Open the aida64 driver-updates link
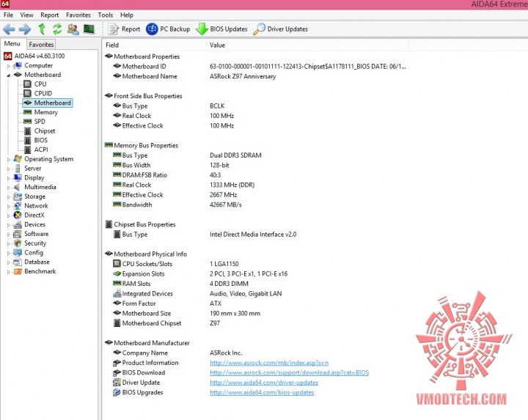Viewport: 528px width, 420px height. coord(264,383)
